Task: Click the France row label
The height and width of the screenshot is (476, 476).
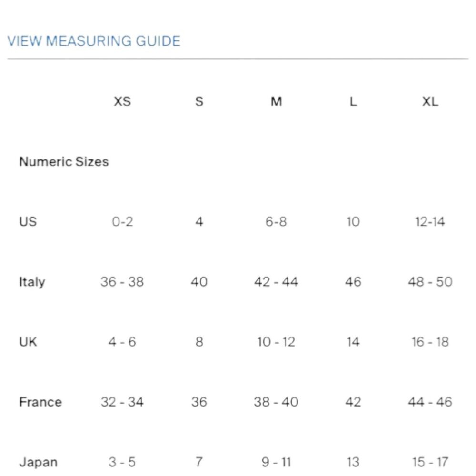Action: pyautogui.click(x=40, y=402)
